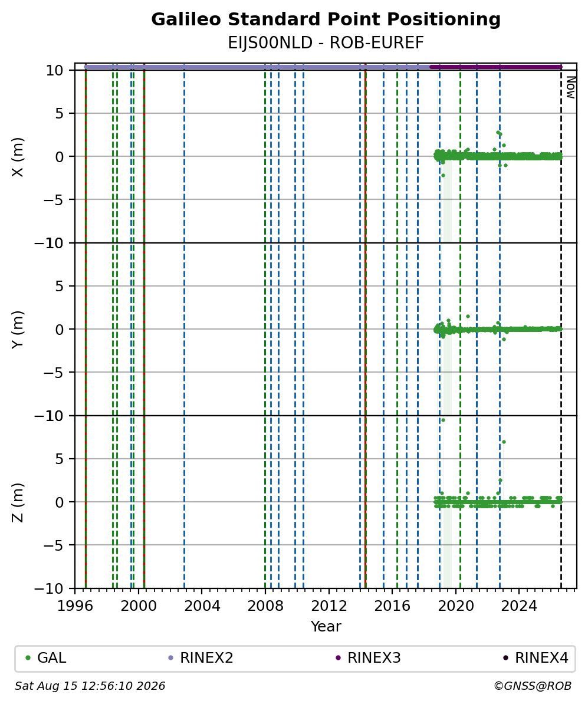Click the 2016 year tick label

coord(392,606)
